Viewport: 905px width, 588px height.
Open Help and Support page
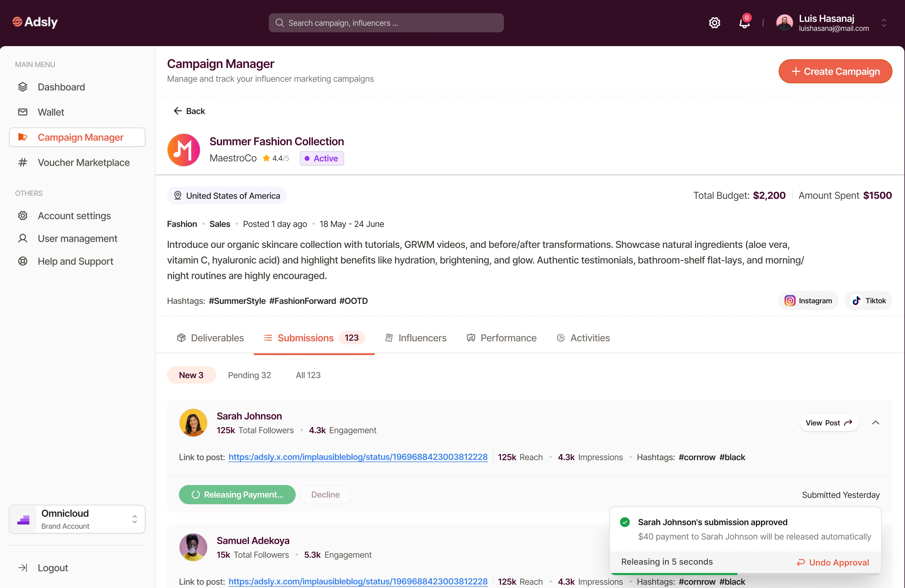point(75,261)
